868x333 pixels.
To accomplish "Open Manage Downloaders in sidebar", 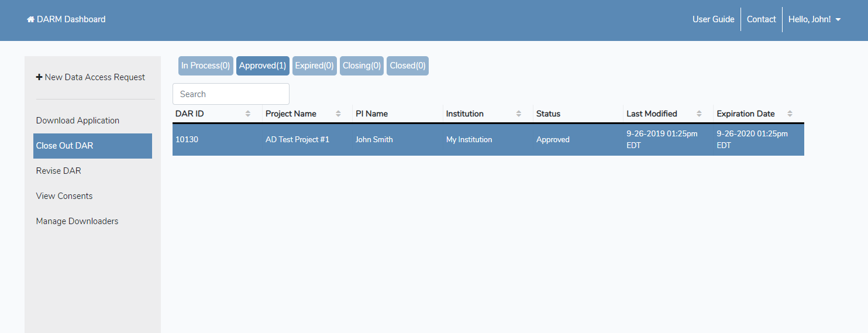I will pyautogui.click(x=77, y=221).
